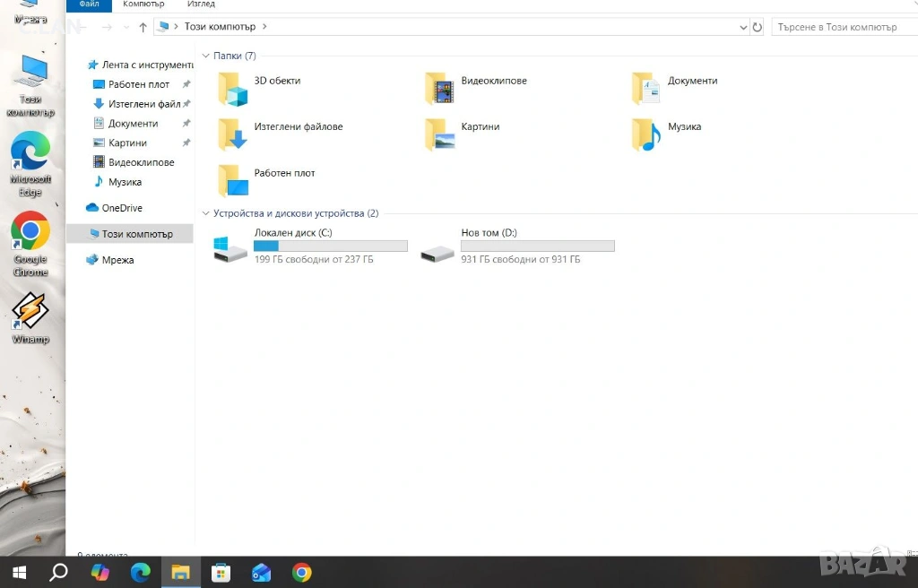Open the Видеоклипове folder icon
Viewport: 918px width, 588px height.
coord(440,89)
